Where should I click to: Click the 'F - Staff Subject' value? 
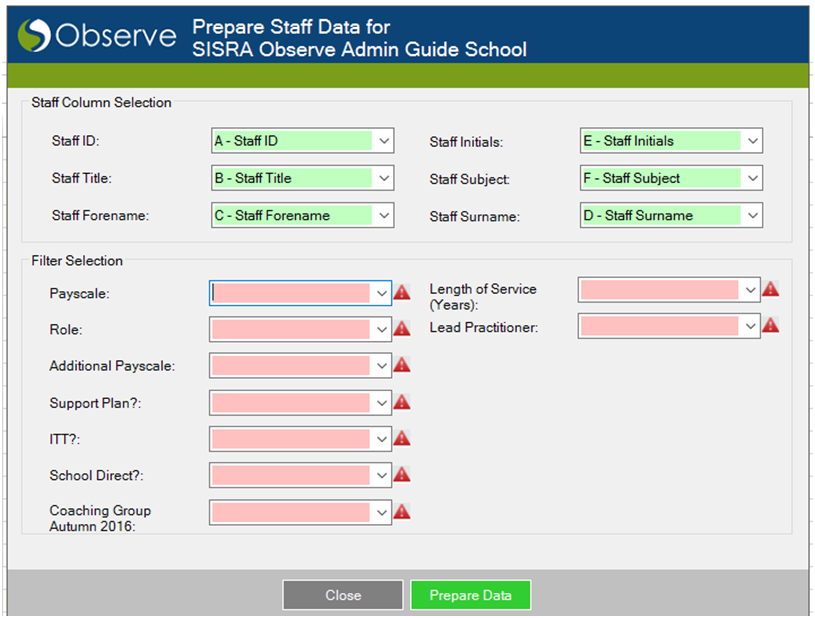632,178
